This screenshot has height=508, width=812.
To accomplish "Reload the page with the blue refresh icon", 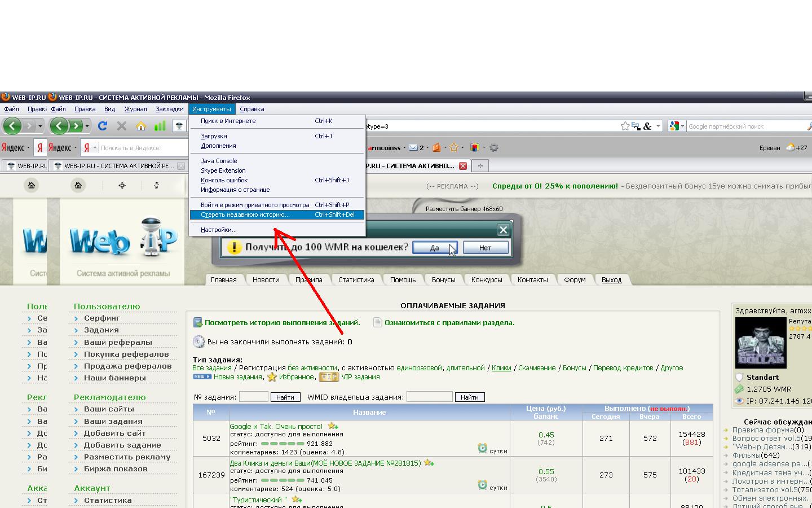I will pos(103,126).
